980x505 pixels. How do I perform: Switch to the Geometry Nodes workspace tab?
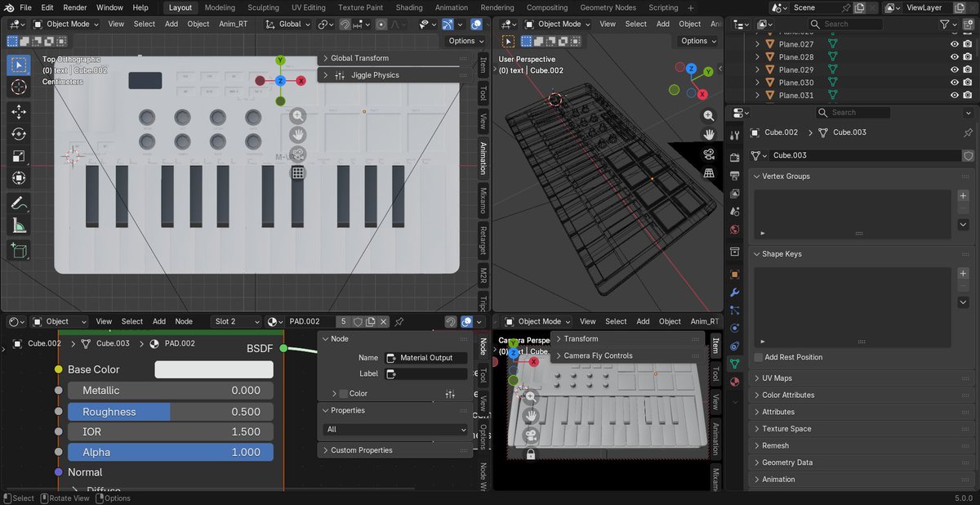(608, 7)
